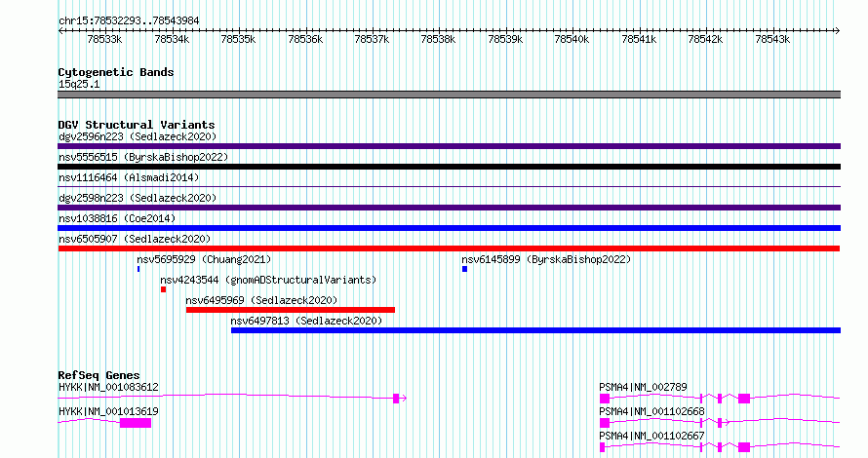The image size is (868, 458).
Task: Select the large magenta exon of HYKK NM_001013619
Action: click(136, 423)
